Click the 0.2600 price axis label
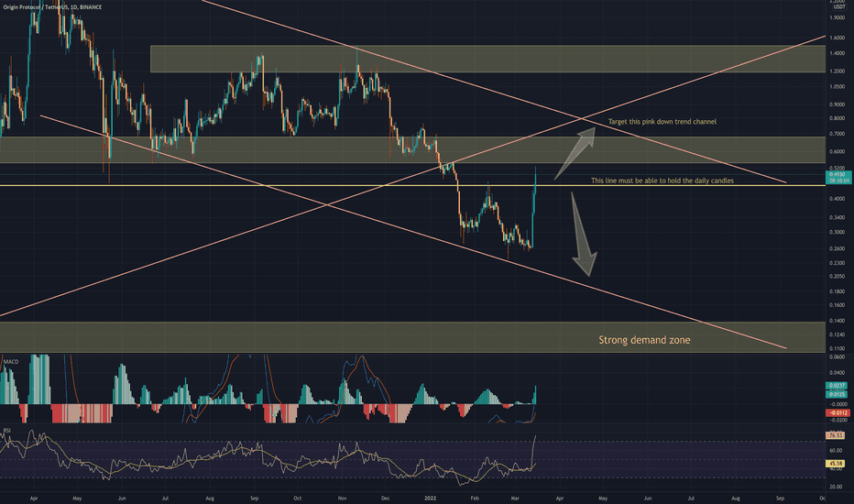The image size is (854, 504). (838, 248)
